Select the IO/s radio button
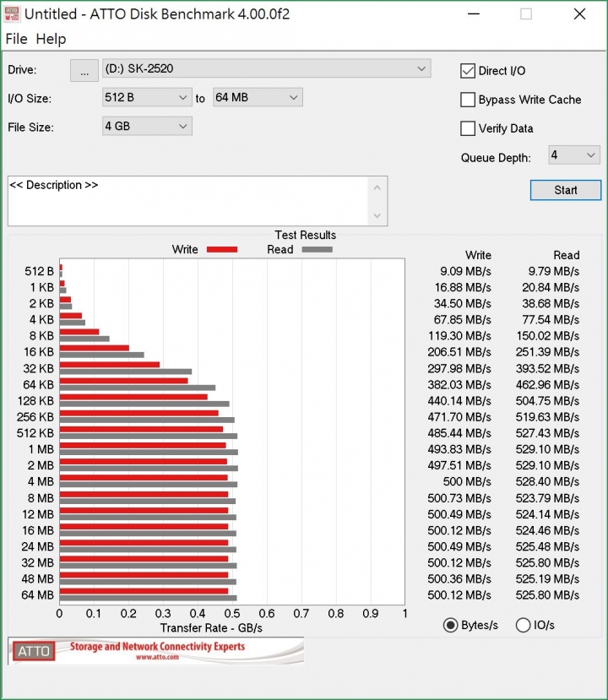This screenshot has height=700, width=608. (524, 626)
